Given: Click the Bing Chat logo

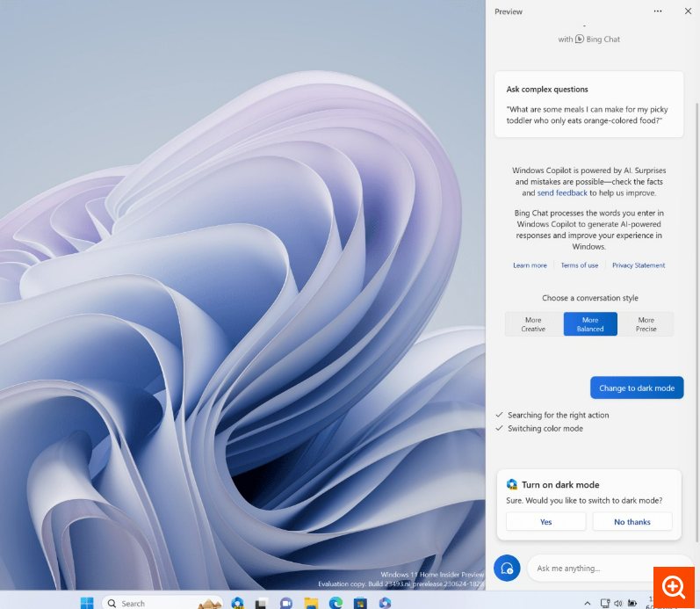Looking at the screenshot, I should click(x=580, y=39).
